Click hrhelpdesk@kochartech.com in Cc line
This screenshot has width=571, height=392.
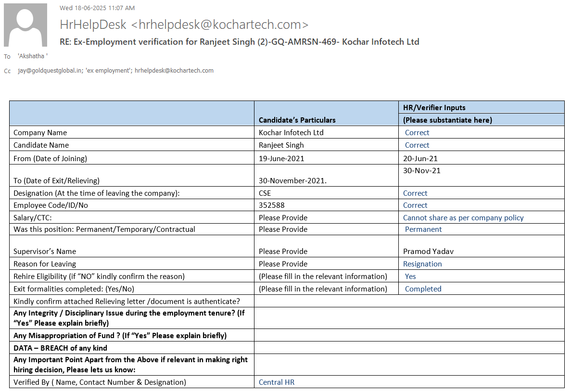point(174,71)
